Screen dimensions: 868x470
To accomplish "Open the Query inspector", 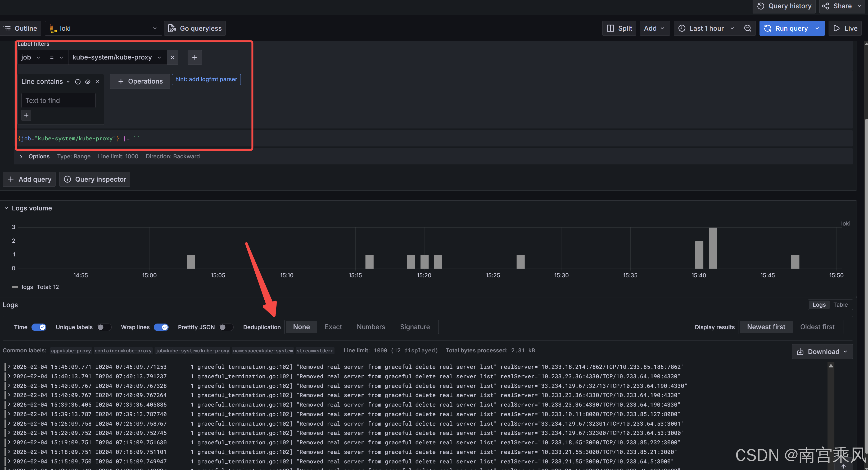I will [95, 179].
